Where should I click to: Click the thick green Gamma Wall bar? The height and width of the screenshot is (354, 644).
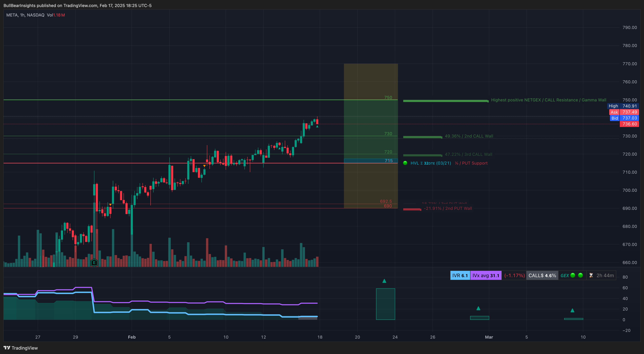click(446, 101)
